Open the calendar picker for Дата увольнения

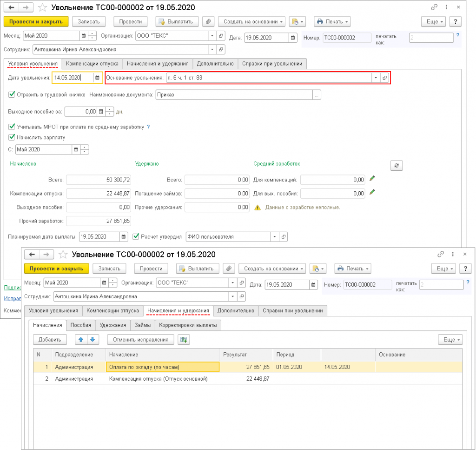coord(97,78)
